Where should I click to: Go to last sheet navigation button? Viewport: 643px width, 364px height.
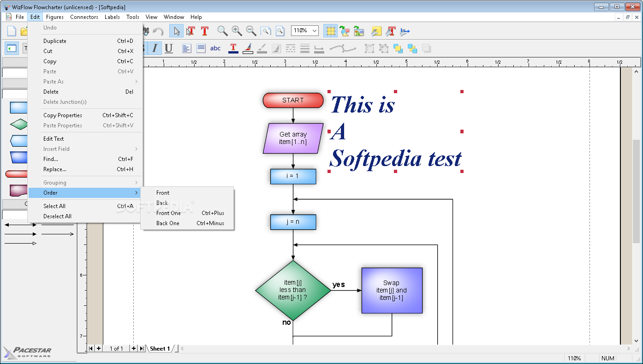coord(141,348)
